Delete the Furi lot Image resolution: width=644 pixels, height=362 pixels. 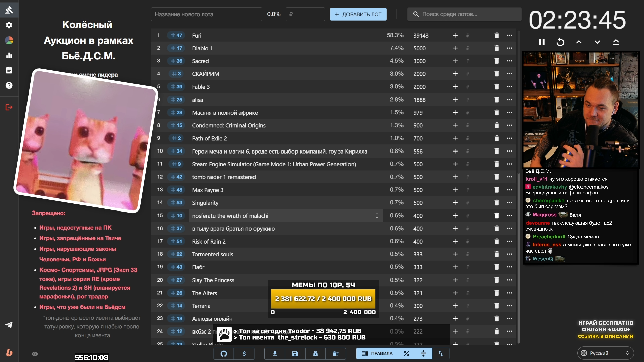[497, 35]
